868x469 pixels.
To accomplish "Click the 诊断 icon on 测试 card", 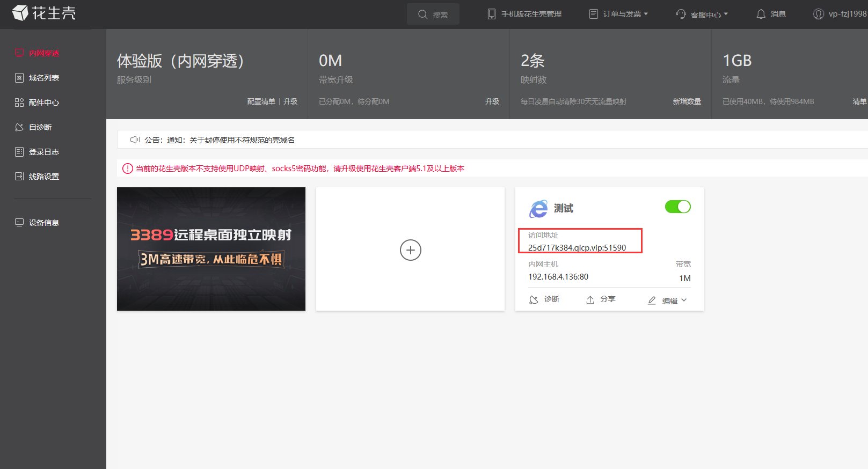I will (534, 300).
